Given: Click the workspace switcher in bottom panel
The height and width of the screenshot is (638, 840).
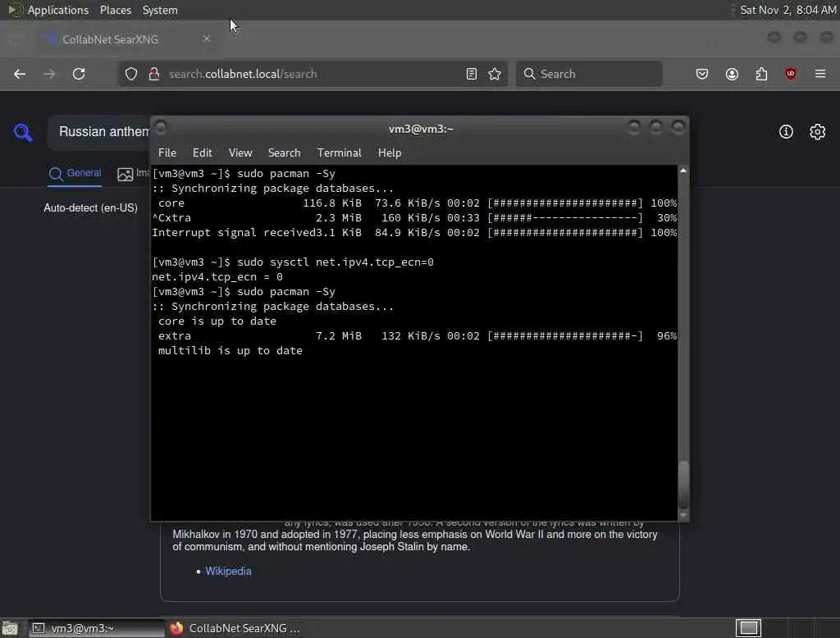Looking at the screenshot, I should (748, 628).
